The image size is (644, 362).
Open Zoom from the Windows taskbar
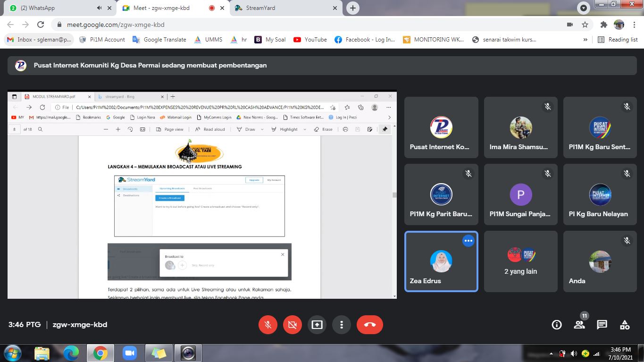point(129,353)
